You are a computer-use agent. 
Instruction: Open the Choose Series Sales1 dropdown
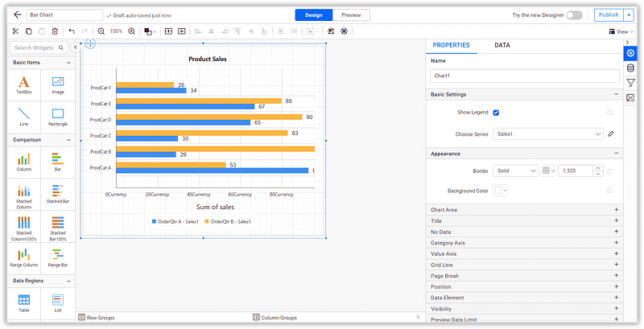[x=548, y=134]
